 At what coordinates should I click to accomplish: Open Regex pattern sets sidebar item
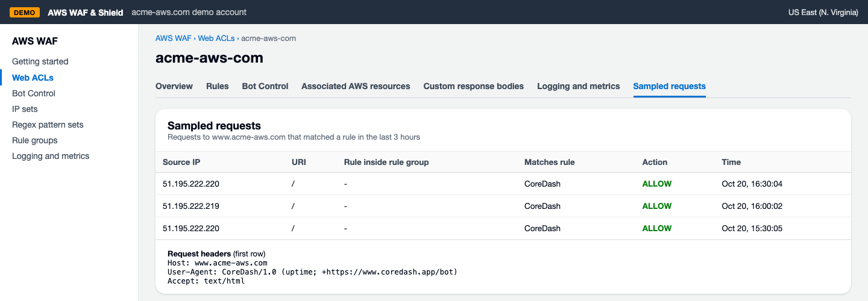point(48,125)
